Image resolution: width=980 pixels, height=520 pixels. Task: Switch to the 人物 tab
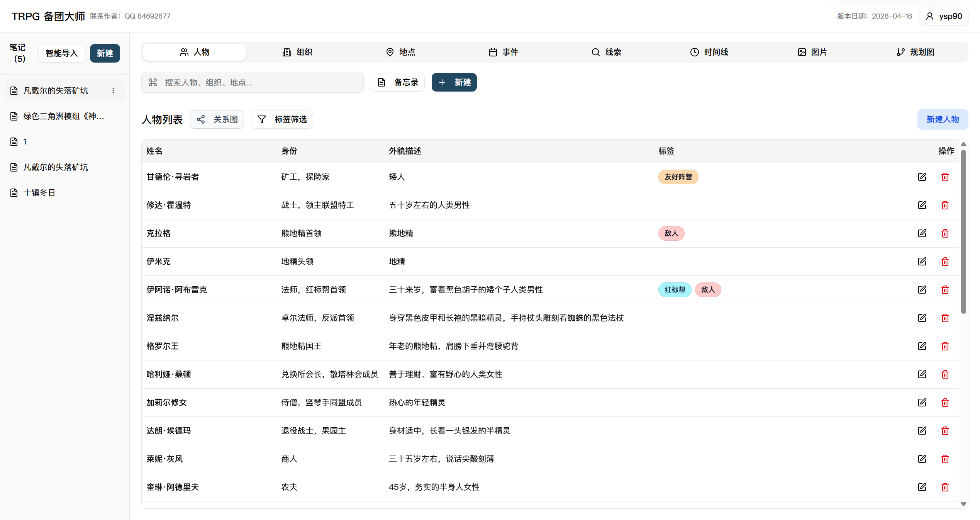[195, 52]
